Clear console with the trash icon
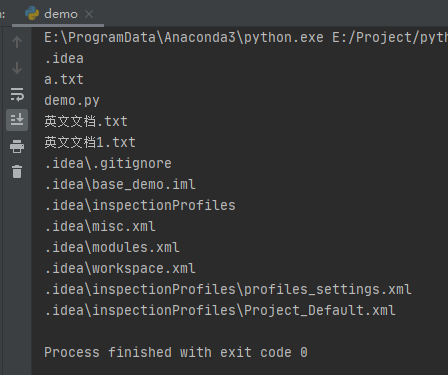 (17, 172)
